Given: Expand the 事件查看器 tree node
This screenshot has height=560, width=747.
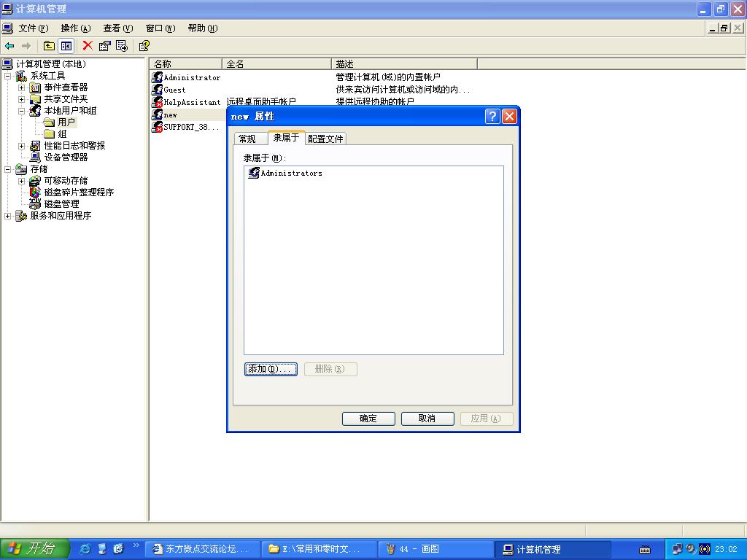Looking at the screenshot, I should point(22,87).
